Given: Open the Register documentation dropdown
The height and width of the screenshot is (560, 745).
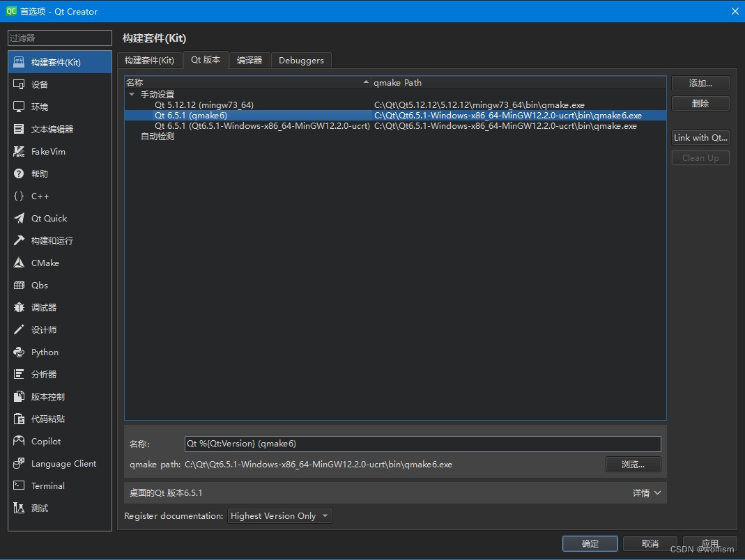Looking at the screenshot, I should point(280,516).
